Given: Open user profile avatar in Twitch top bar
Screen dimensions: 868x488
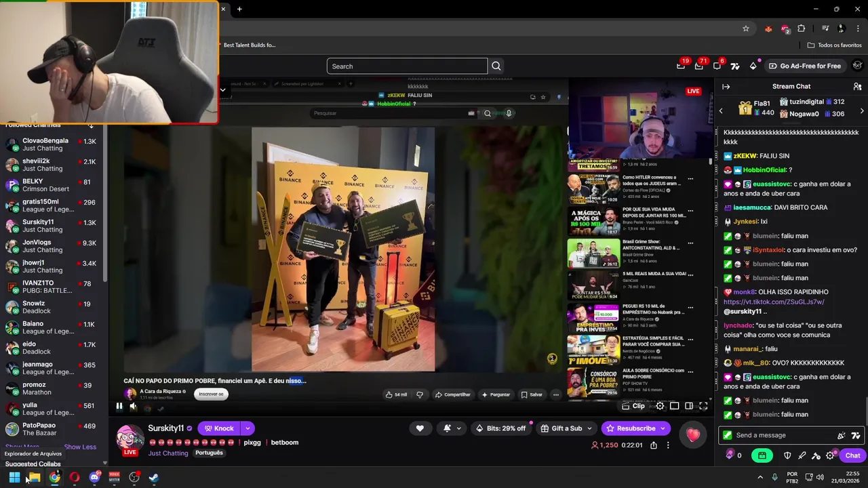Looking at the screenshot, I should click(x=857, y=66).
